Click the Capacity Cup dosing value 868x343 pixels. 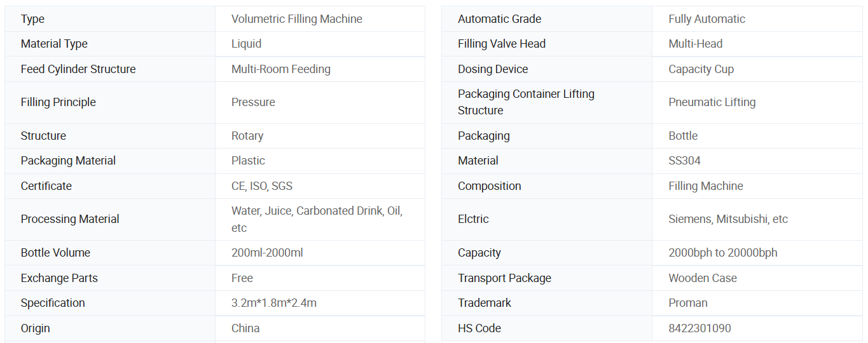click(701, 69)
